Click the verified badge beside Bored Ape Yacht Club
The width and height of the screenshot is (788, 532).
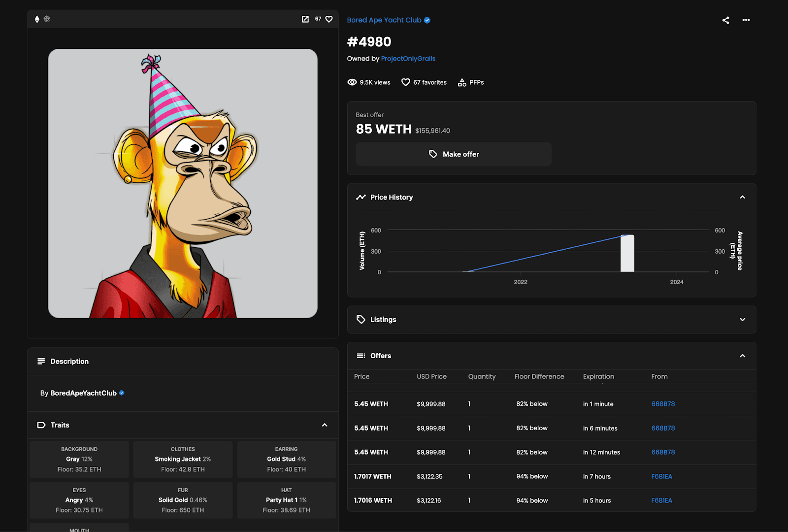[x=427, y=20]
